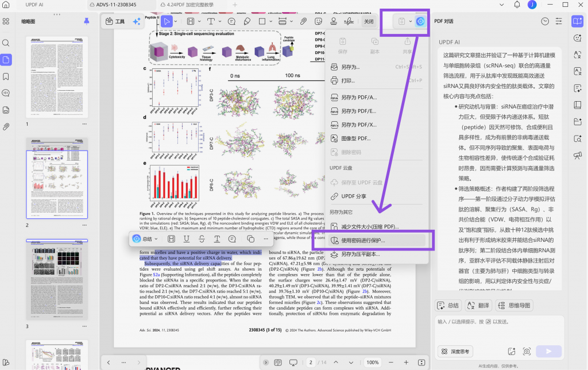Choose 使用密码进行保护... option

click(376, 240)
